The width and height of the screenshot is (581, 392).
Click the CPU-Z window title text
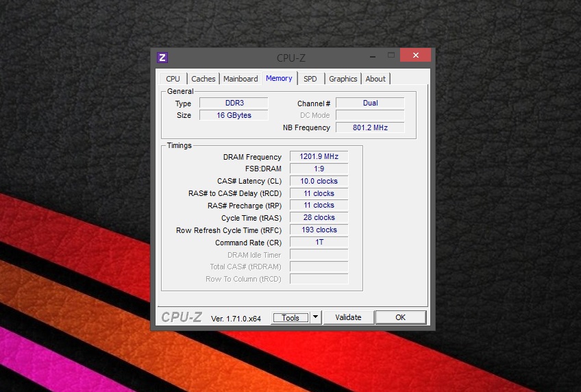291,58
